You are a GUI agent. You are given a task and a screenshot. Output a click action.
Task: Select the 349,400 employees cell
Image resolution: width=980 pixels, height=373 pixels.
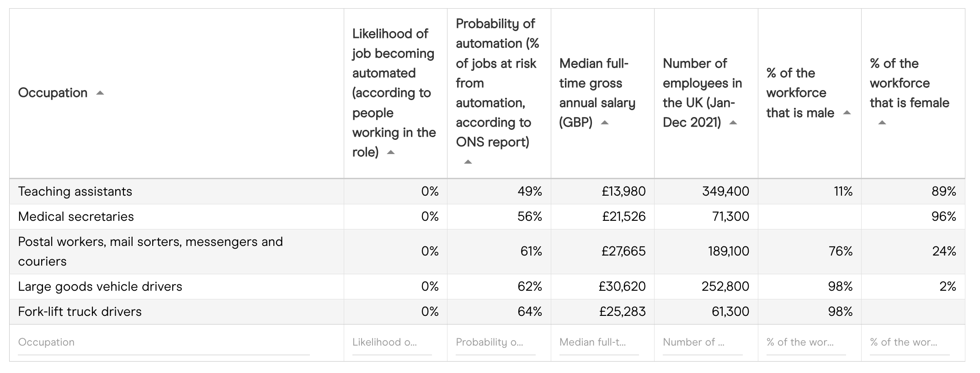(x=725, y=192)
